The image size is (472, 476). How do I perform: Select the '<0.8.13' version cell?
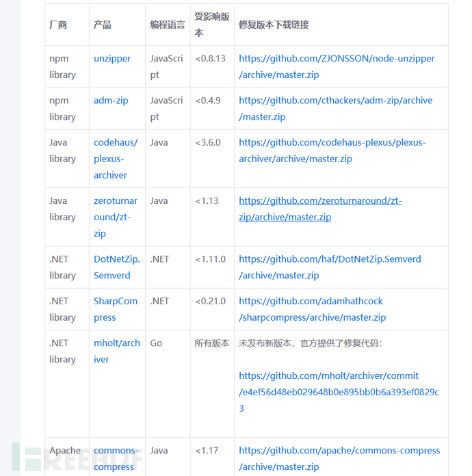pos(210,58)
